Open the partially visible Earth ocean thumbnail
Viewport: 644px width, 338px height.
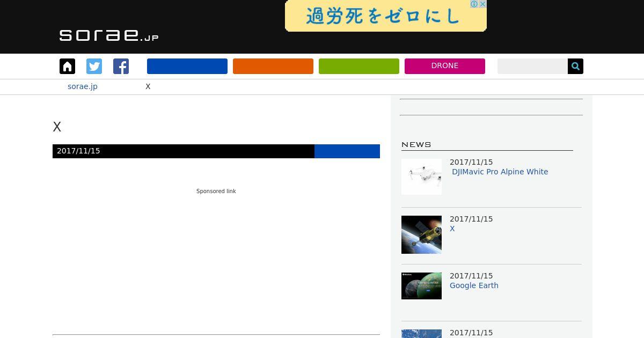(421, 334)
